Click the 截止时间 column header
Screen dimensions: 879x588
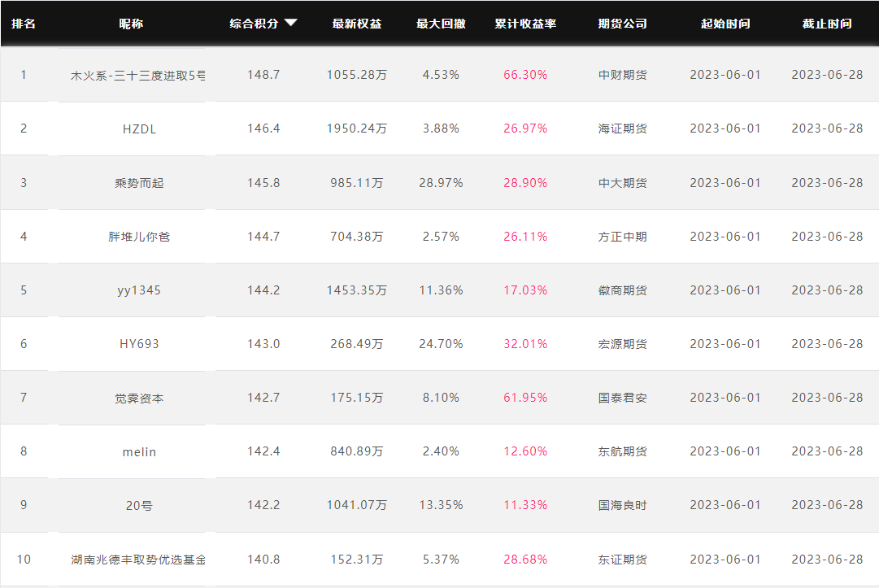828,24
